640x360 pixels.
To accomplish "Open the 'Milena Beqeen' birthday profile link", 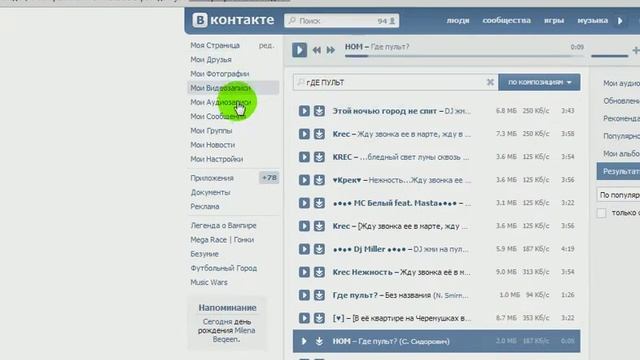I will (227, 335).
